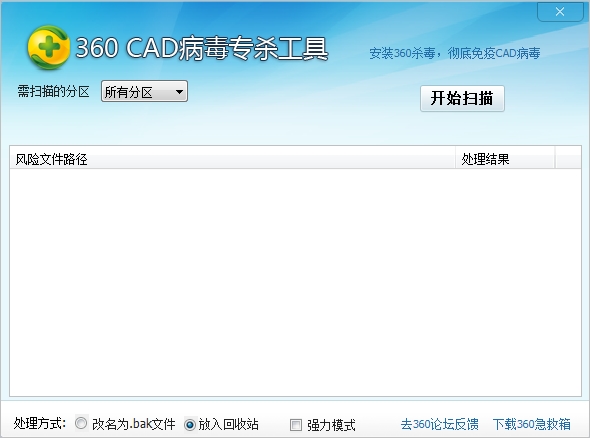Image resolution: width=590 pixels, height=438 pixels.
Task: Open the 下载360急救箱 download link
Action: (532, 424)
